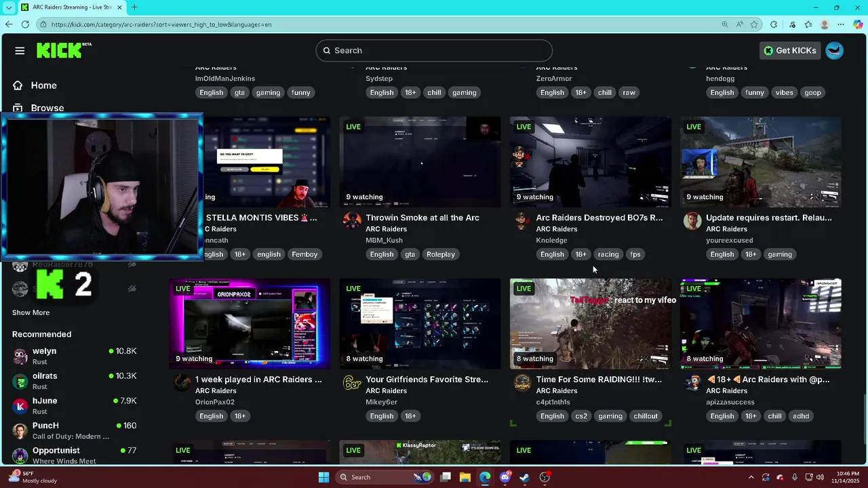Go to the Kick logo home page
Image resolution: width=868 pixels, height=488 pixels.
pos(64,50)
